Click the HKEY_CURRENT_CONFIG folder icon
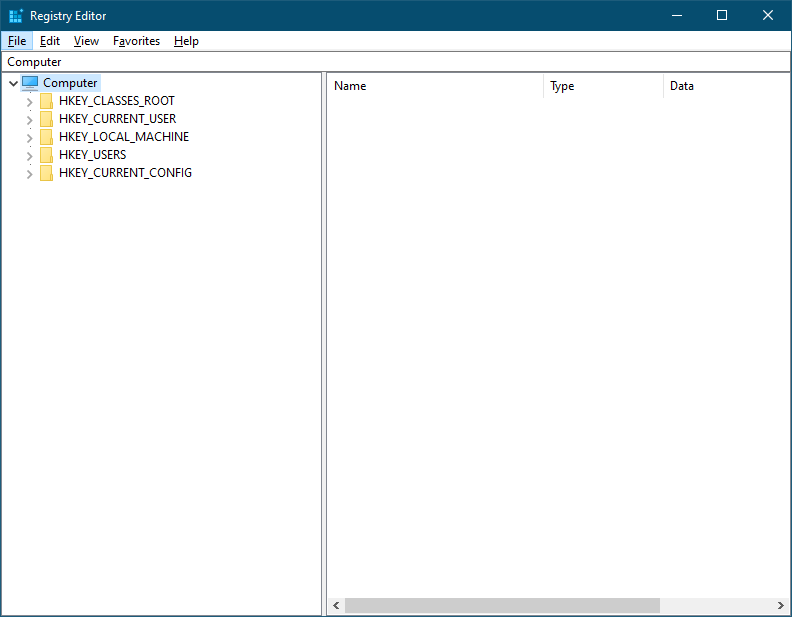This screenshot has width=792, height=617. [x=47, y=173]
